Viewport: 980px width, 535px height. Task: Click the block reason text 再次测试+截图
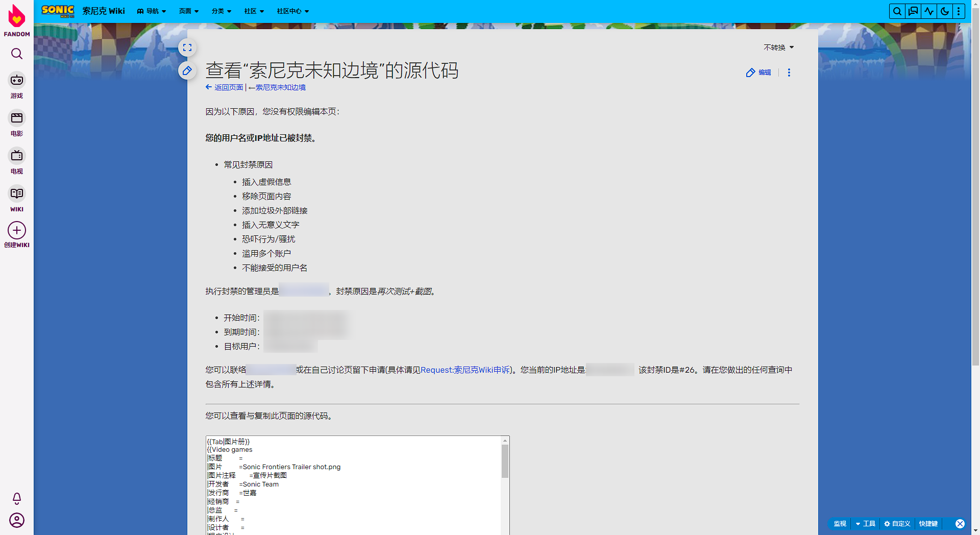pyautogui.click(x=404, y=291)
